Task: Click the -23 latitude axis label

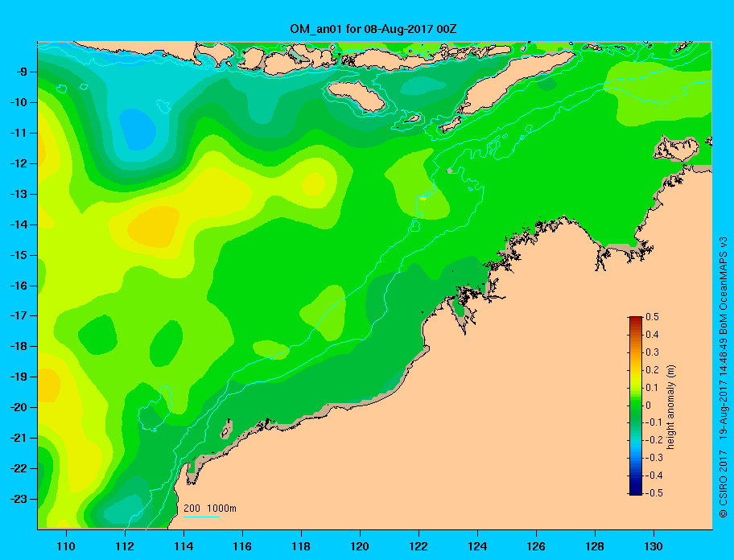Action: point(18,499)
